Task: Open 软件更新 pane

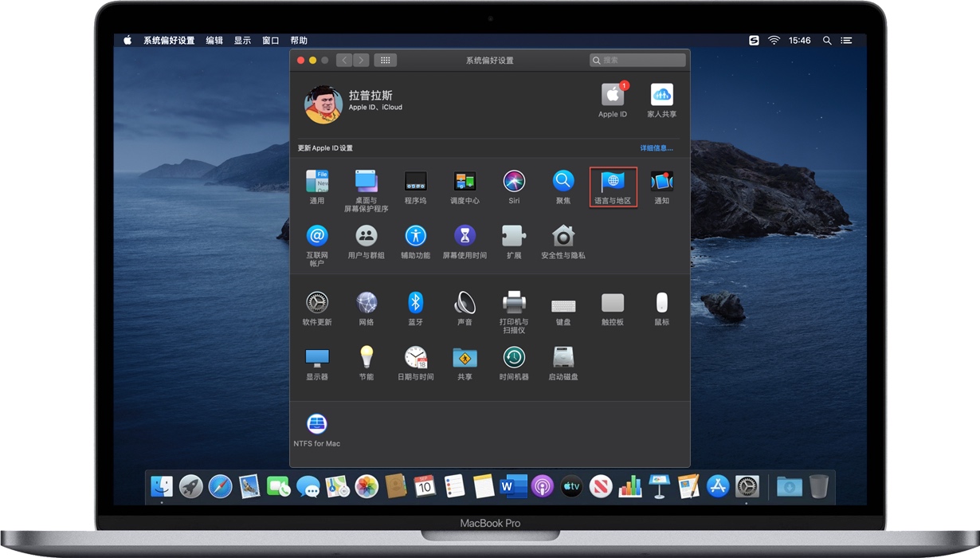Action: coord(316,307)
